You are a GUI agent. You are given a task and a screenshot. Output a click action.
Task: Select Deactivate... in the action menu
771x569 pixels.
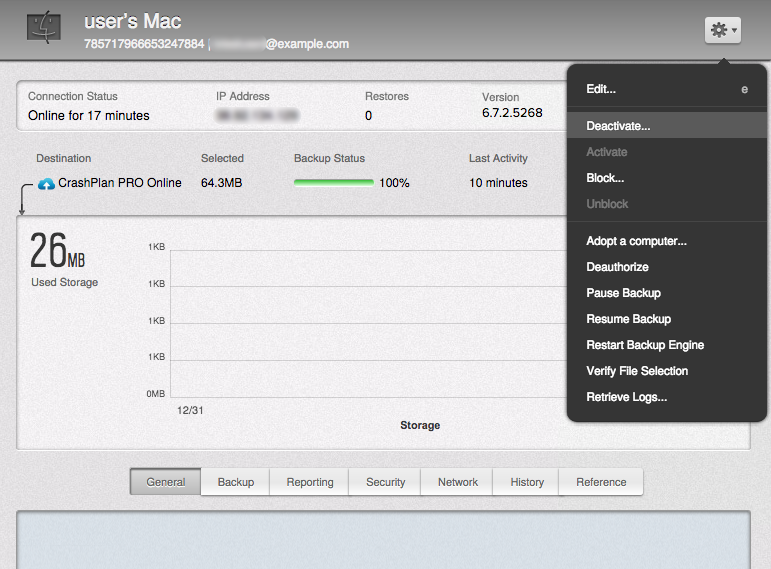point(667,126)
